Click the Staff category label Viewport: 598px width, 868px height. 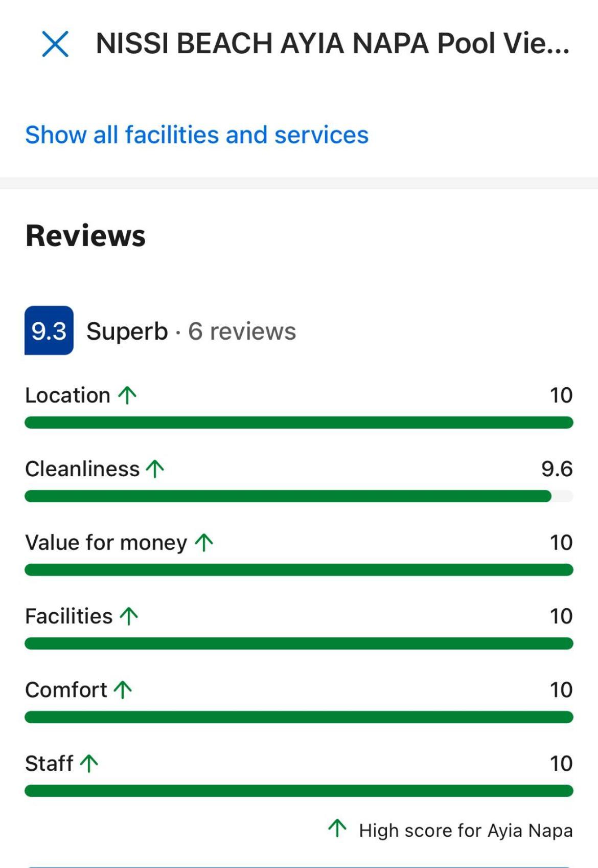pos(49,763)
